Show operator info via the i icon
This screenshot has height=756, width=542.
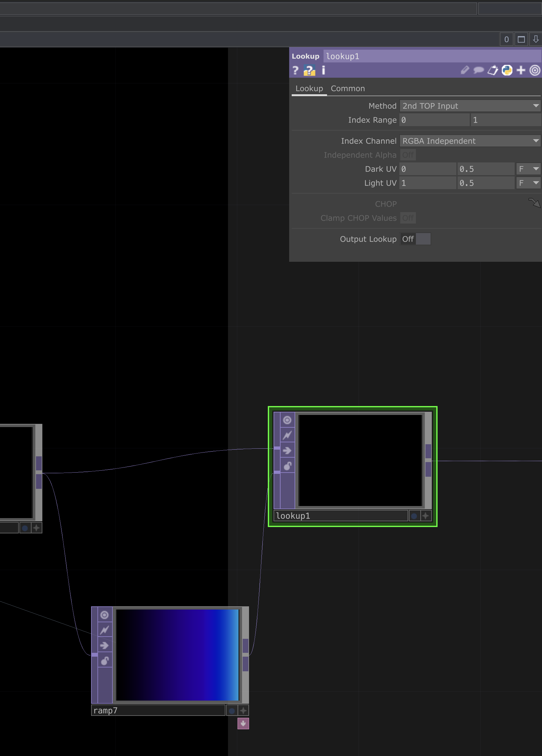pyautogui.click(x=323, y=70)
